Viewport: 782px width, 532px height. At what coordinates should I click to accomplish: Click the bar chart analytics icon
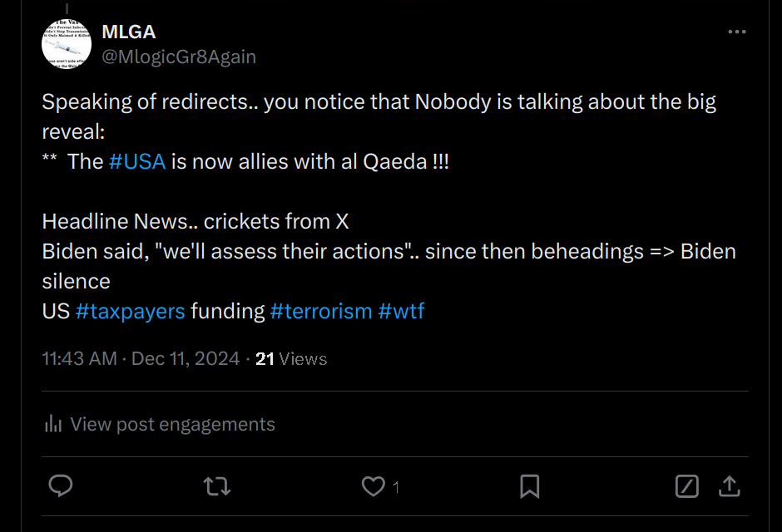tap(53, 425)
